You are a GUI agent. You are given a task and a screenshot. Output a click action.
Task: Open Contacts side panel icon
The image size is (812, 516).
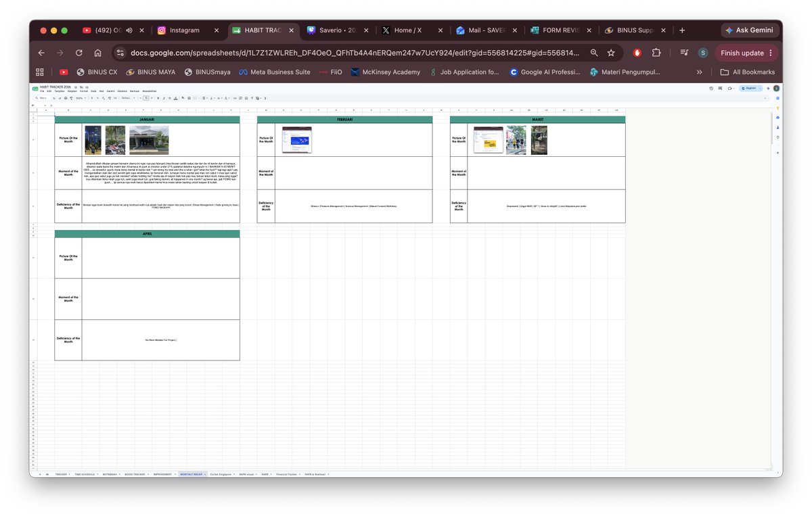777,127
